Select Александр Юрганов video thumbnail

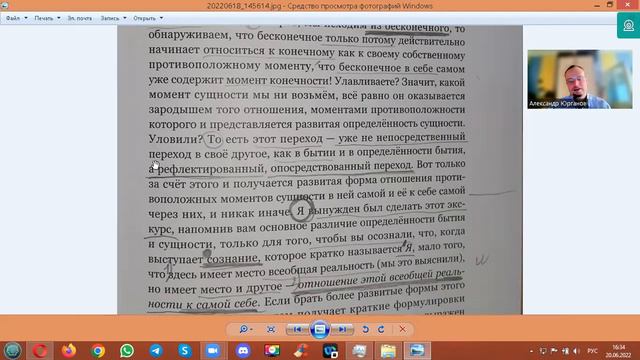[x=580, y=79]
